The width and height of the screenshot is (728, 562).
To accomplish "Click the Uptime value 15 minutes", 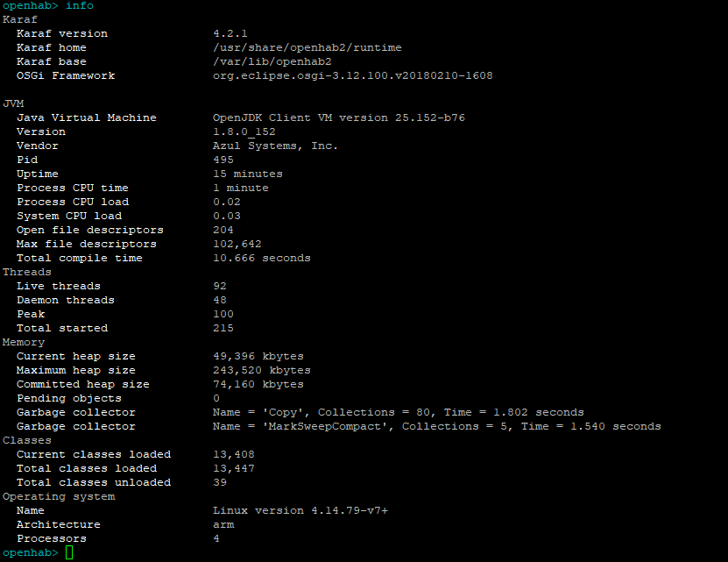I will (x=248, y=174).
